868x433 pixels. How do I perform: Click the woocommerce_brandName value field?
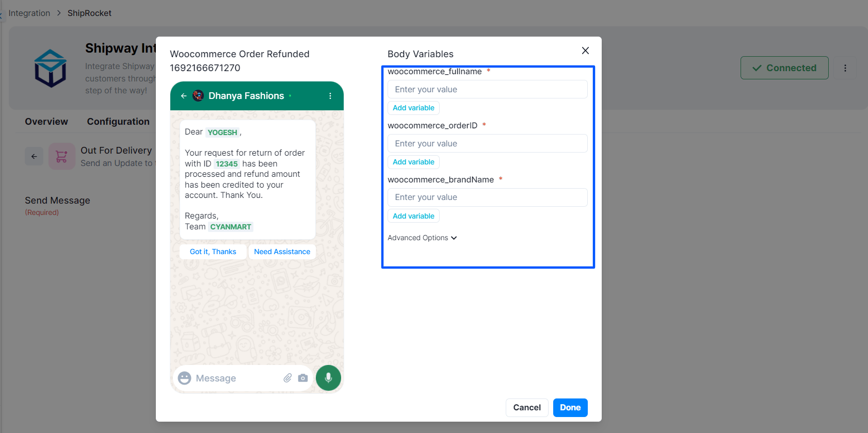tap(488, 197)
